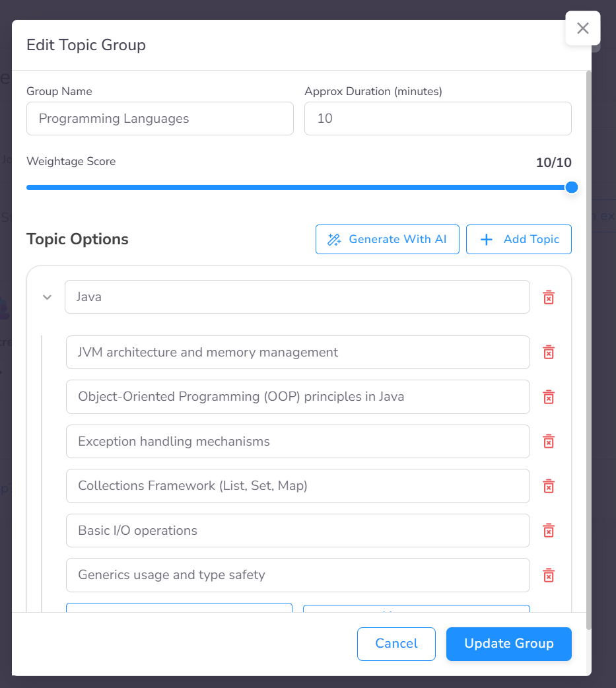Screen dimensions: 616x688
Task: Collapse the Java topic chevron
Action: pos(47,297)
